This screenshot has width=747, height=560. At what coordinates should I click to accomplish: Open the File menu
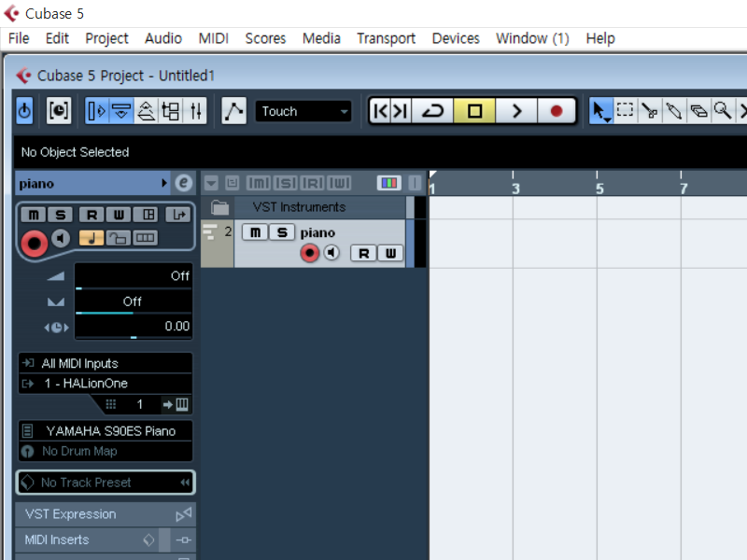(19, 38)
